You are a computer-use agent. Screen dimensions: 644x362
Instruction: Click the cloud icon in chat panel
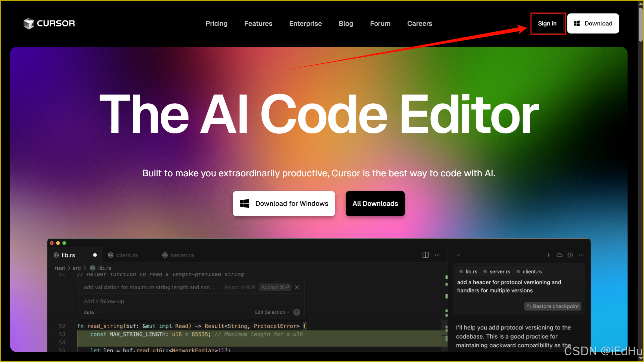pyautogui.click(x=559, y=255)
